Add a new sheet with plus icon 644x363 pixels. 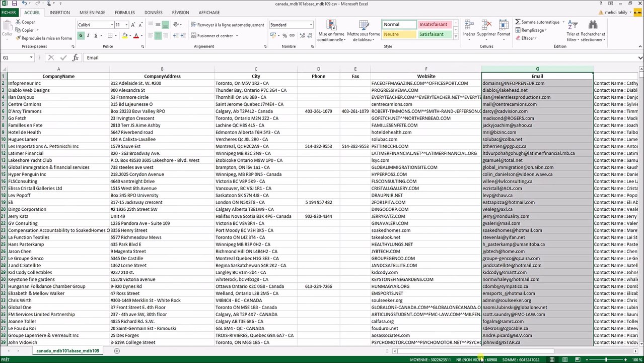(x=117, y=351)
